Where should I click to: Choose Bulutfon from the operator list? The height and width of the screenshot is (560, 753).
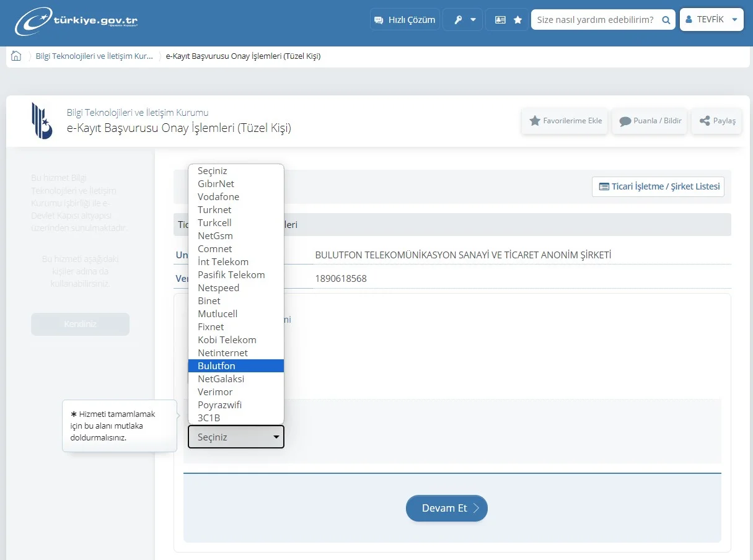click(217, 366)
